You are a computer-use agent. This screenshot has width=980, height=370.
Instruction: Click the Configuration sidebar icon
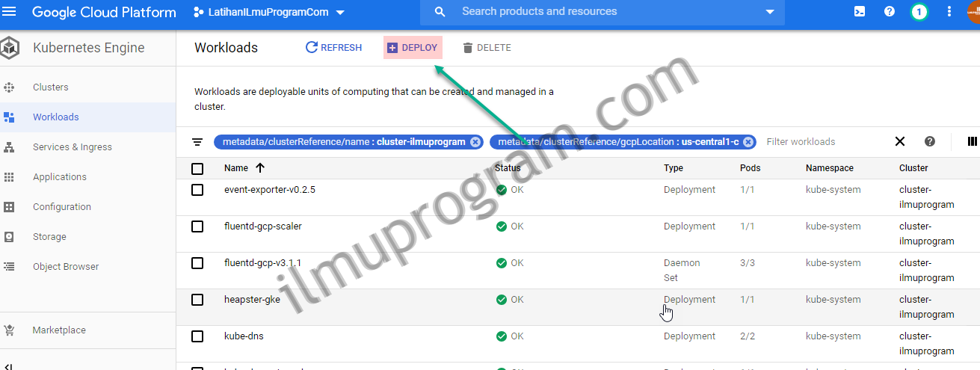click(9, 207)
